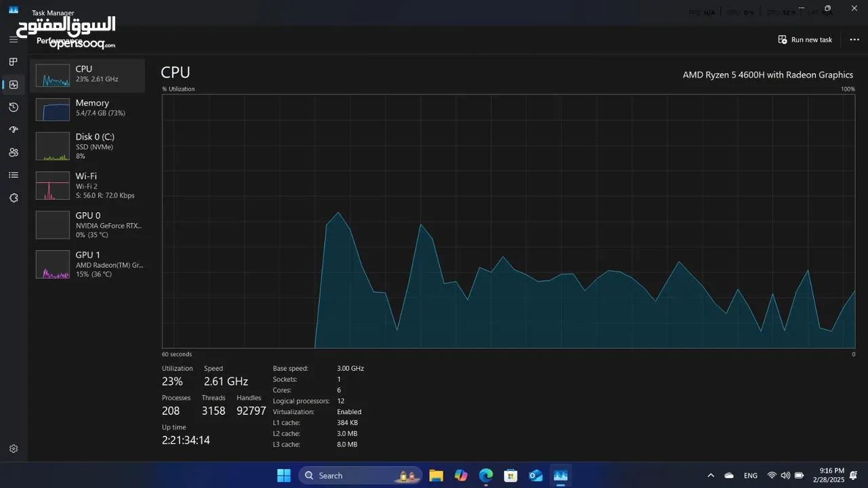
Task: Open Copilot from the taskbar
Action: 461,475
